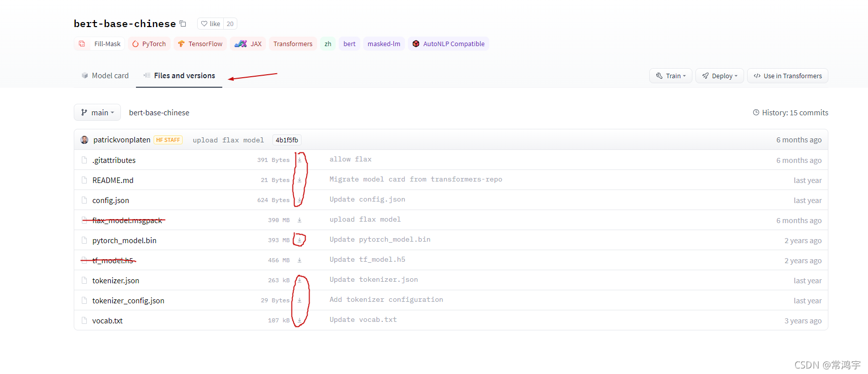
Task: Expand the Deploy dropdown
Action: point(719,76)
